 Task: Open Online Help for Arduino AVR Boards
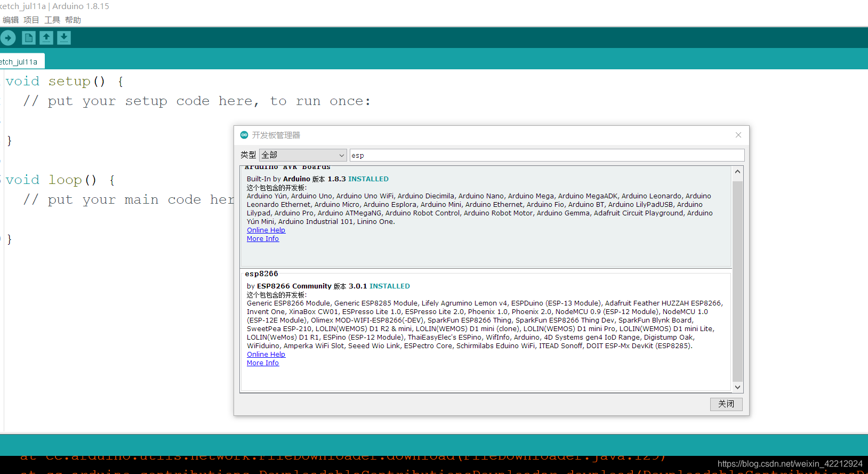pos(266,230)
